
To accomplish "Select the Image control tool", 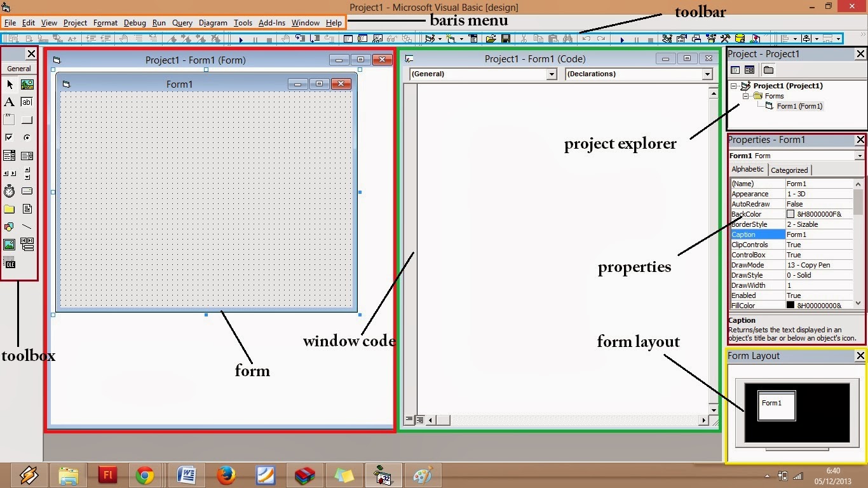I will tap(10, 245).
